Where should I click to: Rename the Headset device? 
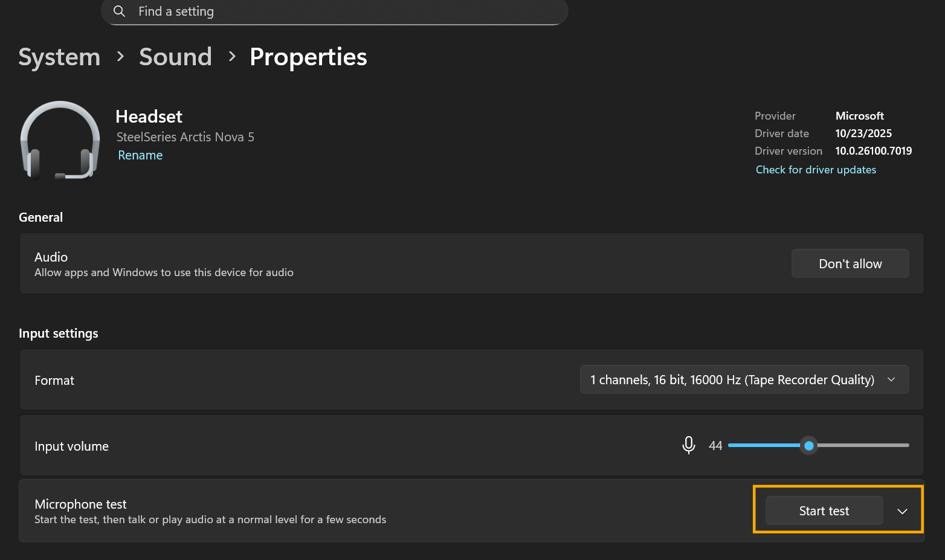tap(140, 155)
